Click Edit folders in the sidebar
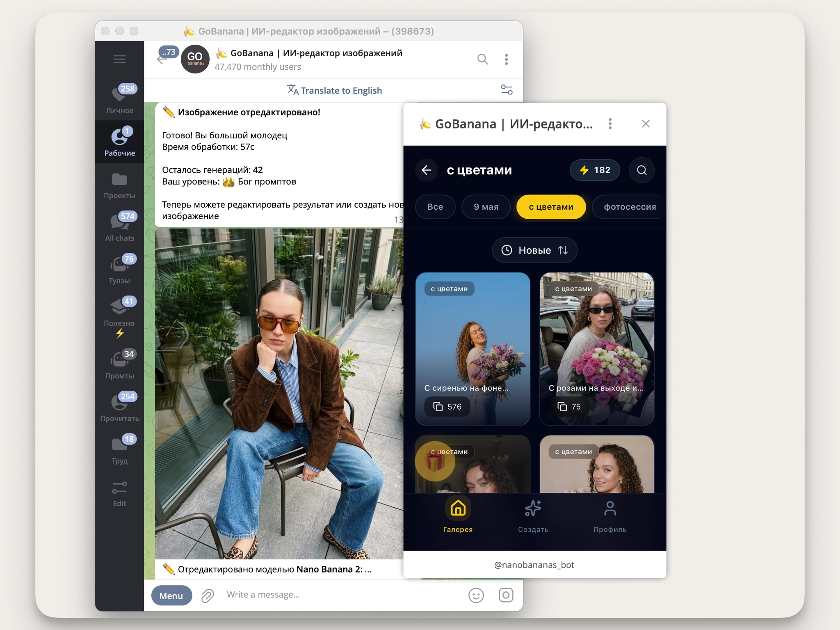 click(119, 494)
